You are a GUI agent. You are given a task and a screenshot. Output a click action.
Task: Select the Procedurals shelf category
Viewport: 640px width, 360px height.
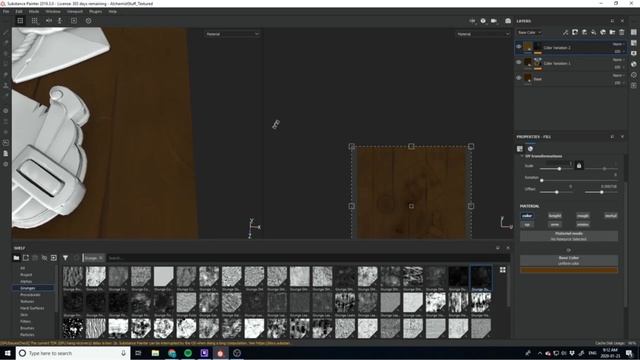click(30, 295)
